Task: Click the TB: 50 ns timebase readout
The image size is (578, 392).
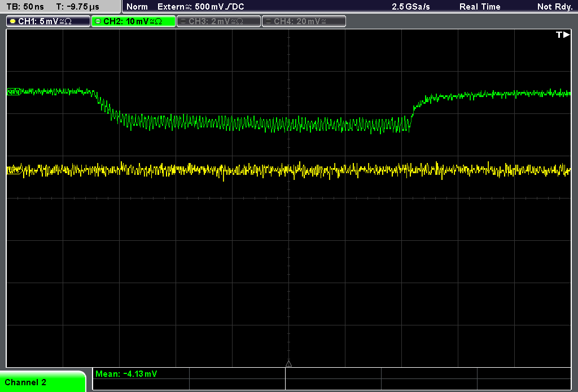Action: (25, 7)
